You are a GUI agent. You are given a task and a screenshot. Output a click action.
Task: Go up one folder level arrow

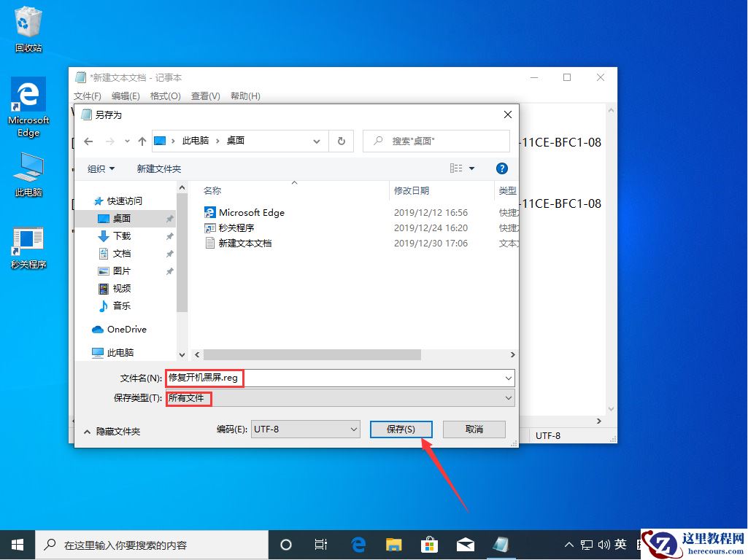click(x=142, y=141)
